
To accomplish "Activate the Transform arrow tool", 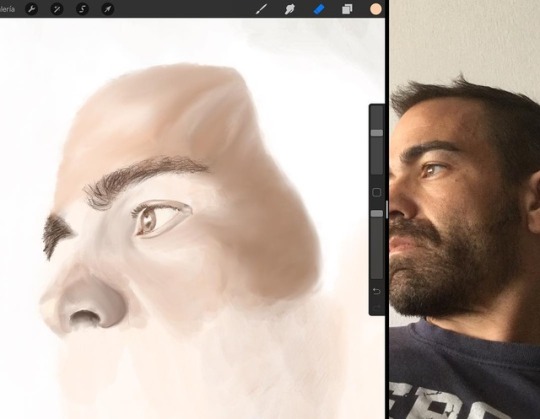I will (107, 9).
